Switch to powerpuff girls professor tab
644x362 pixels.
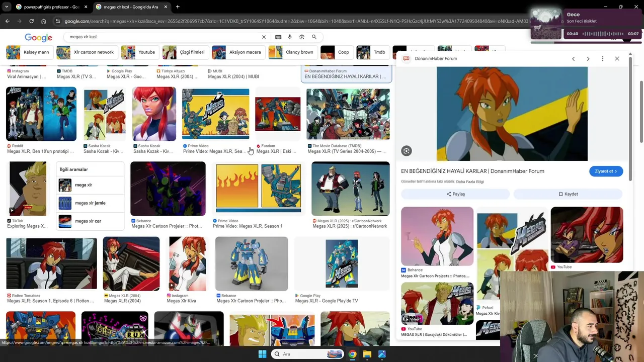coord(51,7)
